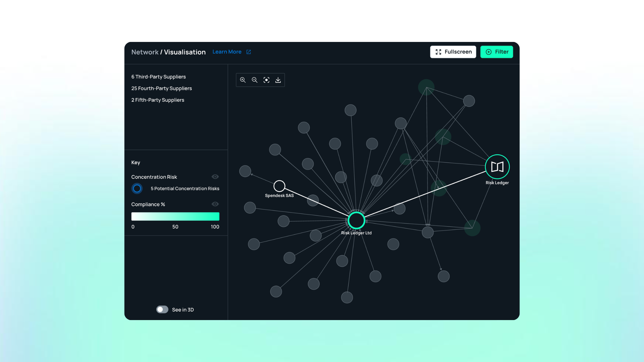The height and width of the screenshot is (362, 644).
Task: Click the Fullscreen button
Action: (453, 52)
